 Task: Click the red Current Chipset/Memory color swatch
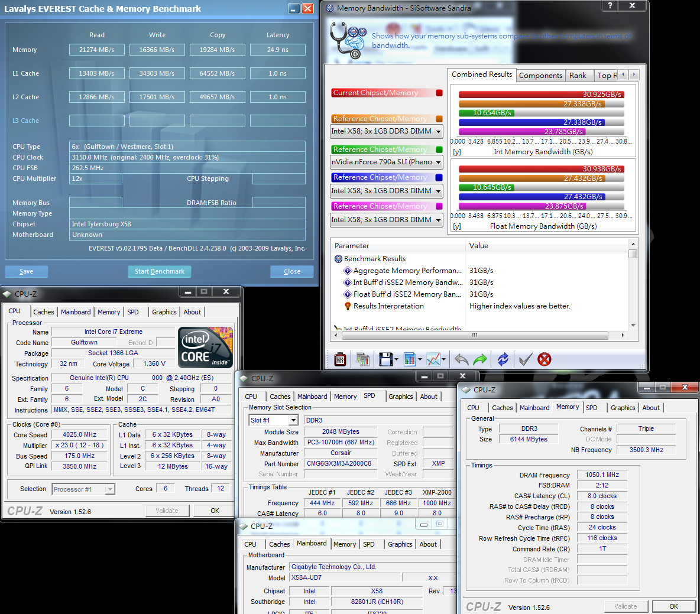439,93
